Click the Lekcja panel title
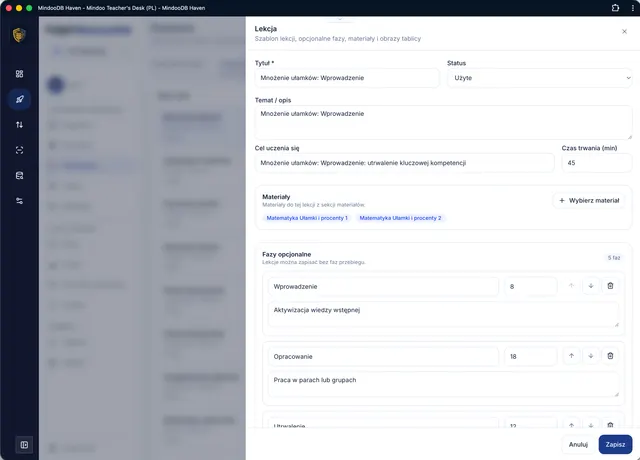 (x=266, y=29)
